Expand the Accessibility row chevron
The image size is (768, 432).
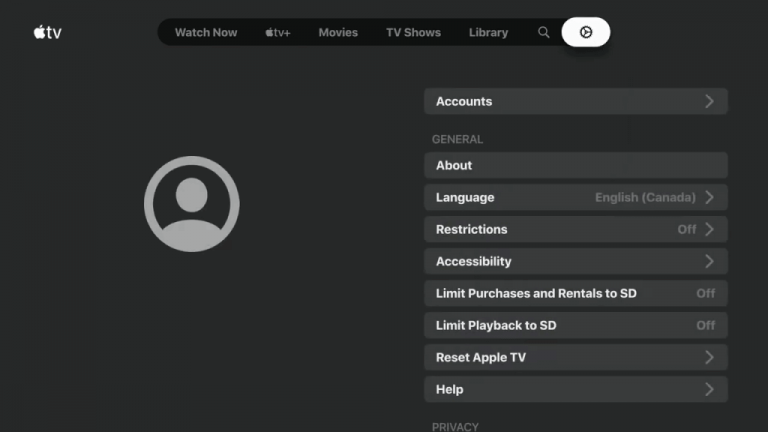(709, 262)
